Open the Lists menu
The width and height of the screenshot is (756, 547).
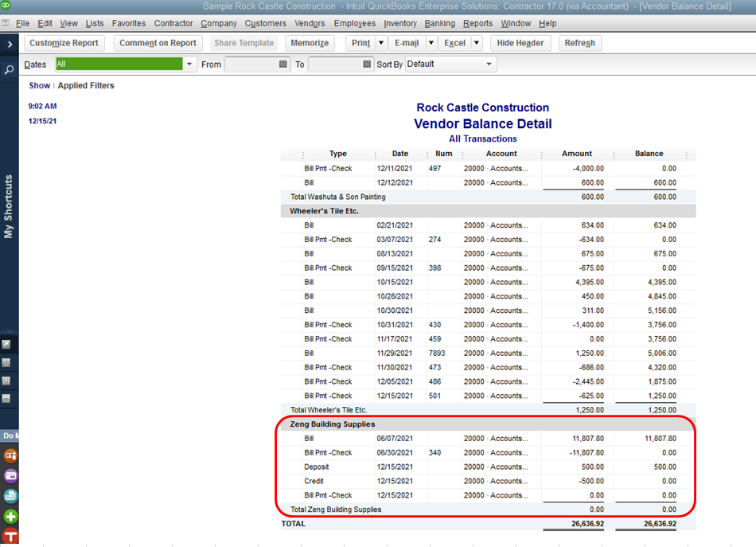tap(95, 23)
